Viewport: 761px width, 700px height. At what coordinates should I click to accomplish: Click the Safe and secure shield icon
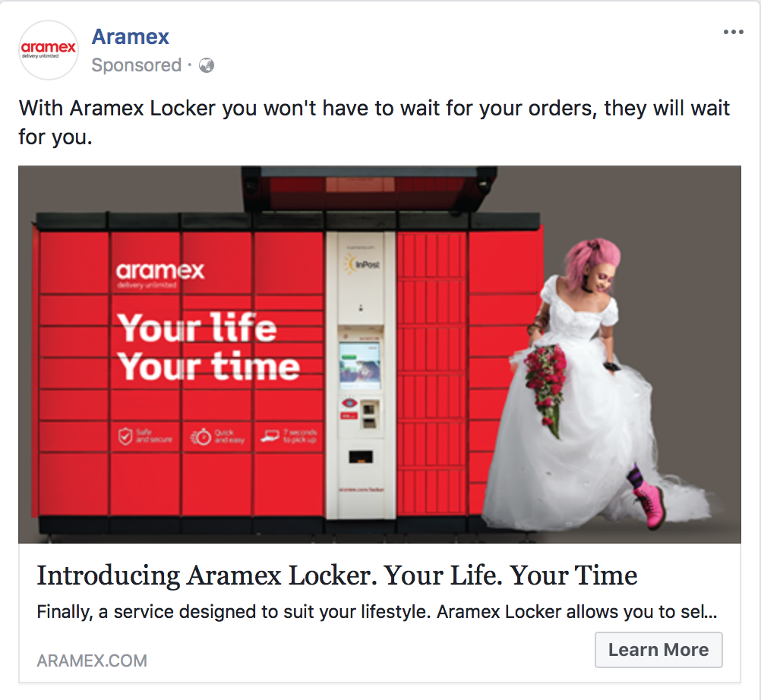pos(125,436)
